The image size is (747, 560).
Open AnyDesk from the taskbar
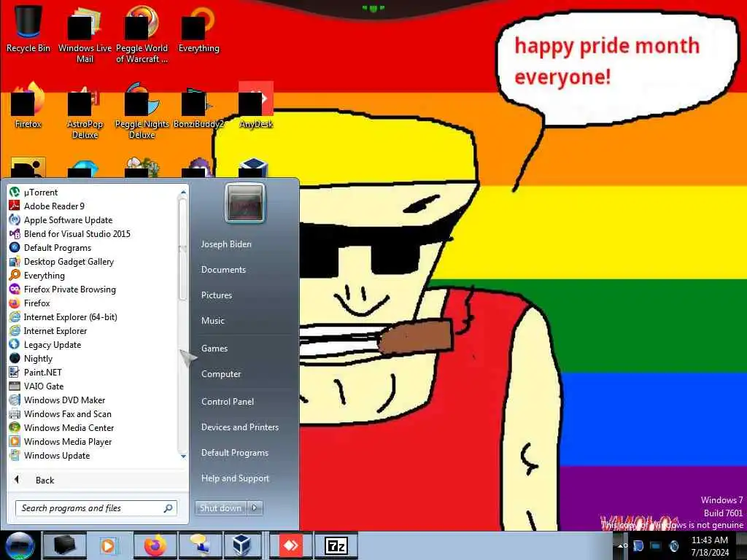[x=291, y=545]
